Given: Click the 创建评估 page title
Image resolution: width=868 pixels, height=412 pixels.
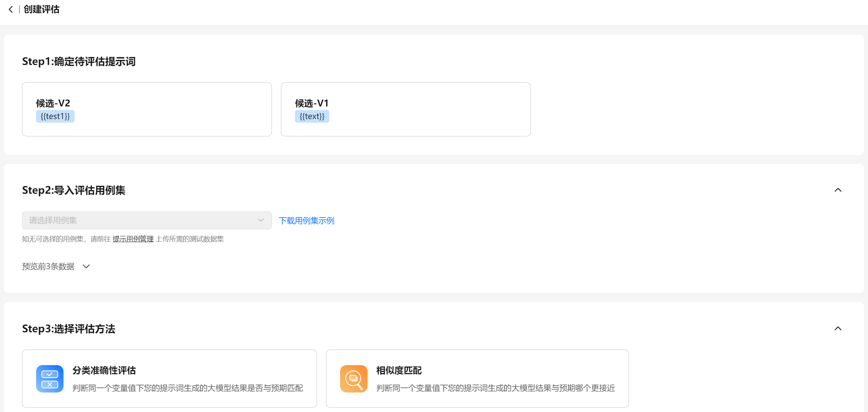Looking at the screenshot, I should pos(41,9).
